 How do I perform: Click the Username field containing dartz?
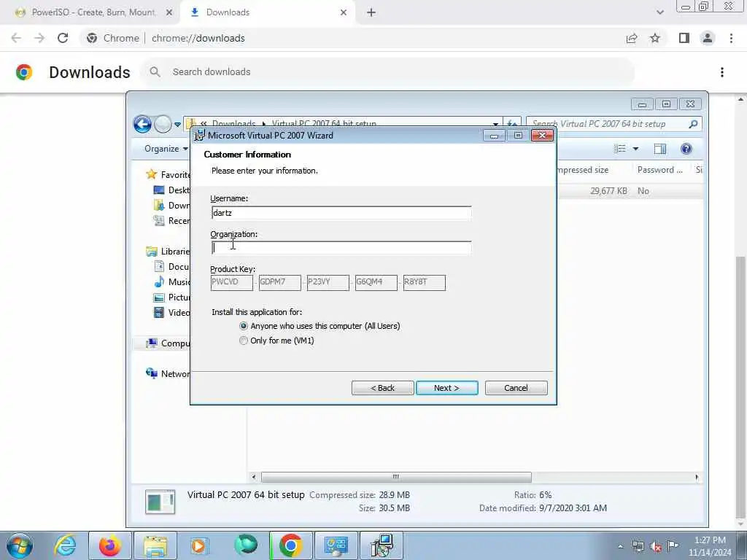click(x=341, y=213)
